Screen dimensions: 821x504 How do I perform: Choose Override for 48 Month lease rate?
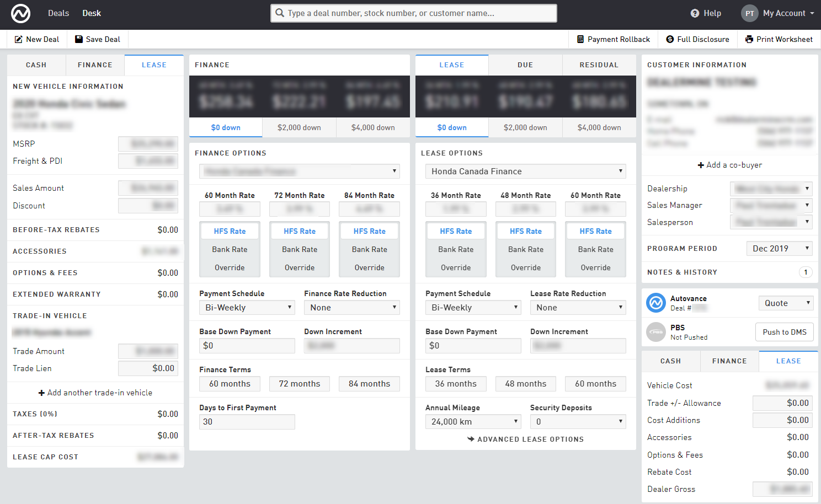[x=525, y=267]
